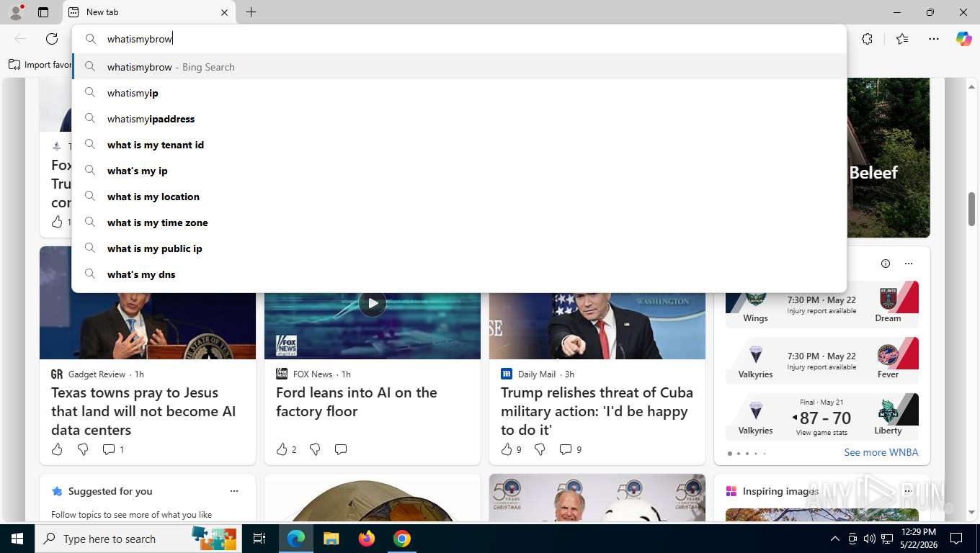The width and height of the screenshot is (980, 553).
Task: Open the tab actions menu icon
Action: (x=43, y=12)
